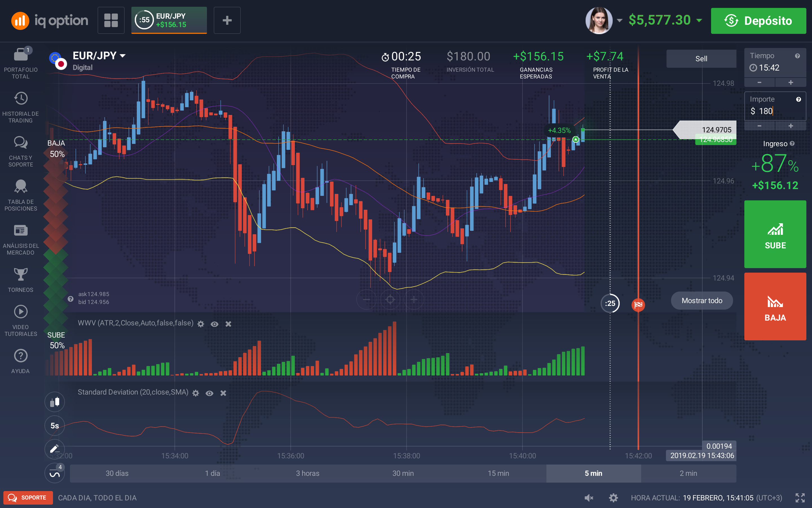Click the red SOPORTE button
The width and height of the screenshot is (812, 508).
[28, 498]
